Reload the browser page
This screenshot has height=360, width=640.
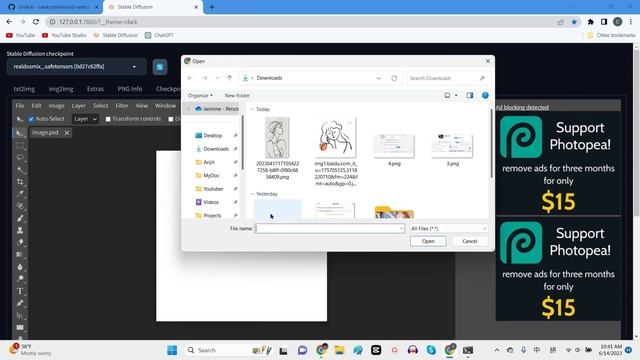(x=36, y=22)
